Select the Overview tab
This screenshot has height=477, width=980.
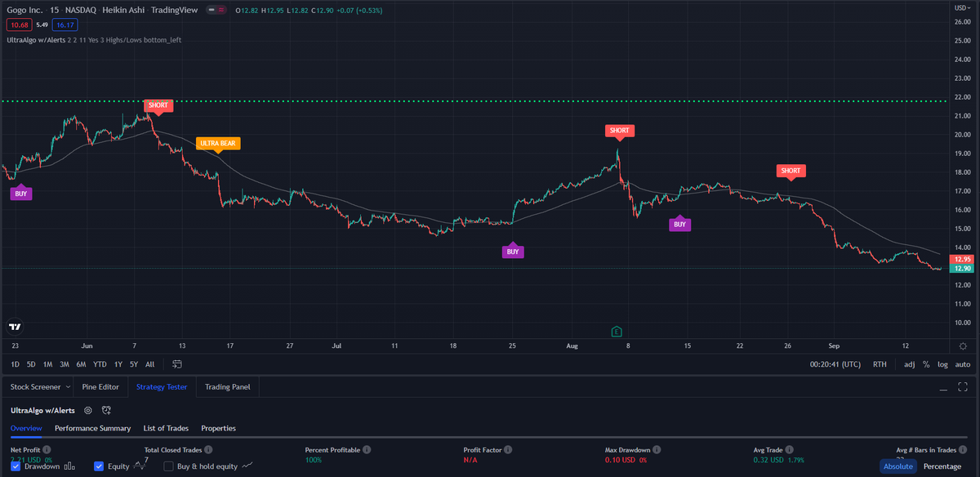(26, 428)
